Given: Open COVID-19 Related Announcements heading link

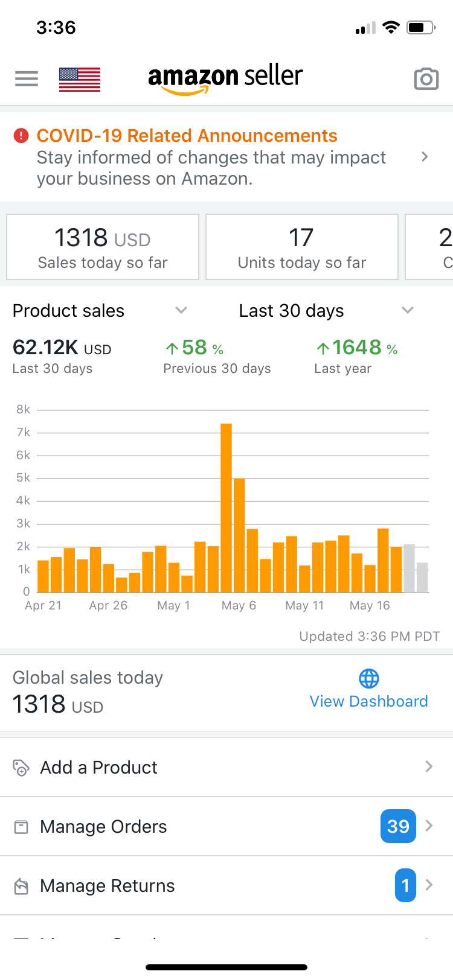Looking at the screenshot, I should click(187, 136).
